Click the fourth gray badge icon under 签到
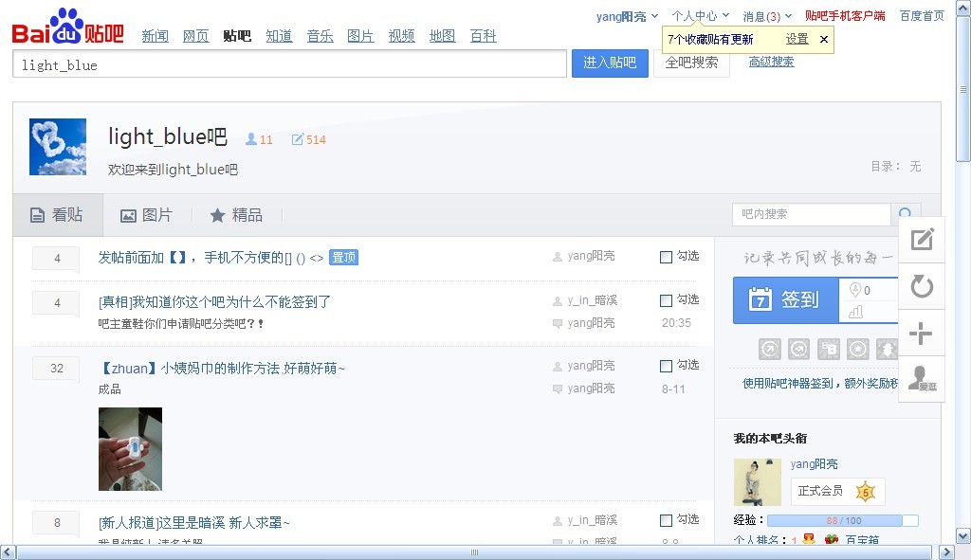Image resolution: width=971 pixels, height=560 pixels. pyautogui.click(x=857, y=349)
